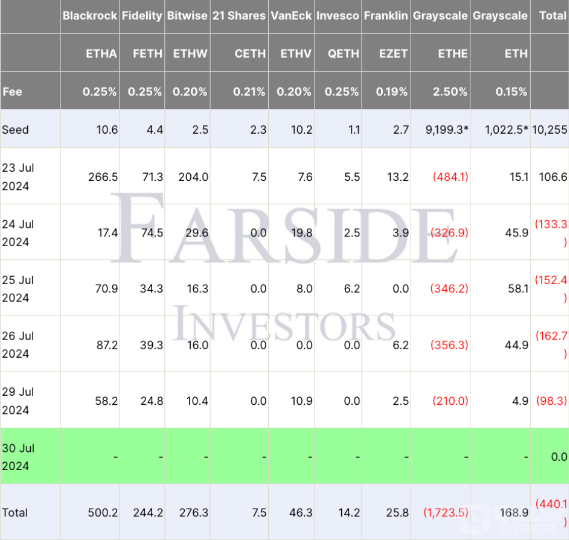Select the 0.0 total for 30 Jul
The image size is (569, 540).
point(559,457)
